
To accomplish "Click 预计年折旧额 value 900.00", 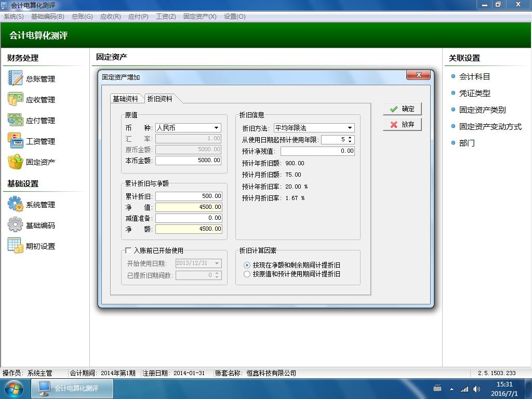I will tap(295, 163).
